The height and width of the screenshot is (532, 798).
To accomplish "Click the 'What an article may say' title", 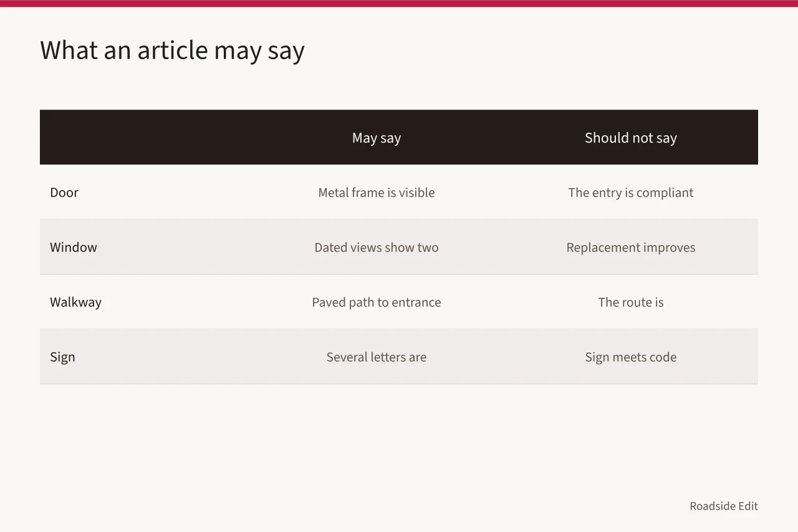I will tap(172, 50).
